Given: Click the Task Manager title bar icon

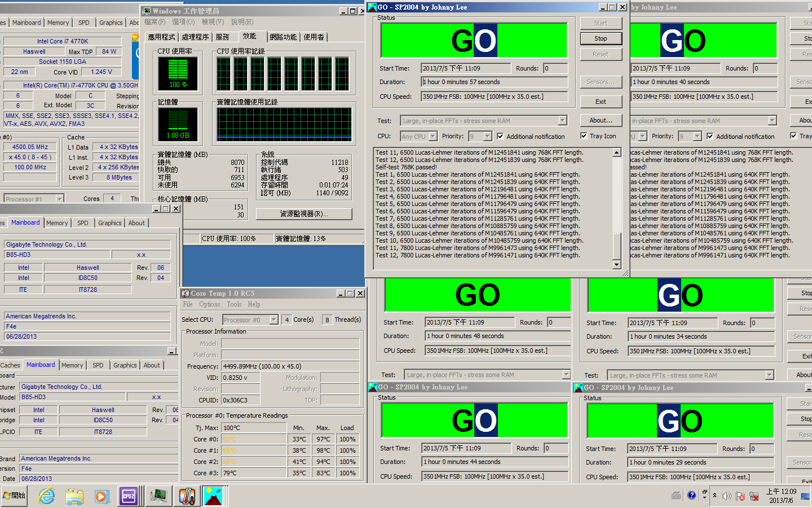Looking at the screenshot, I should coord(147,11).
